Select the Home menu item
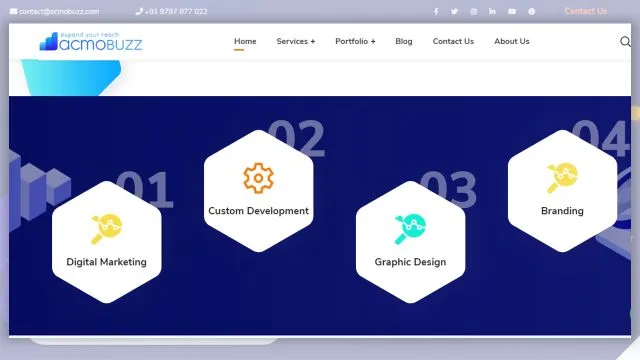Viewport: 640px width, 360px height. (x=245, y=41)
